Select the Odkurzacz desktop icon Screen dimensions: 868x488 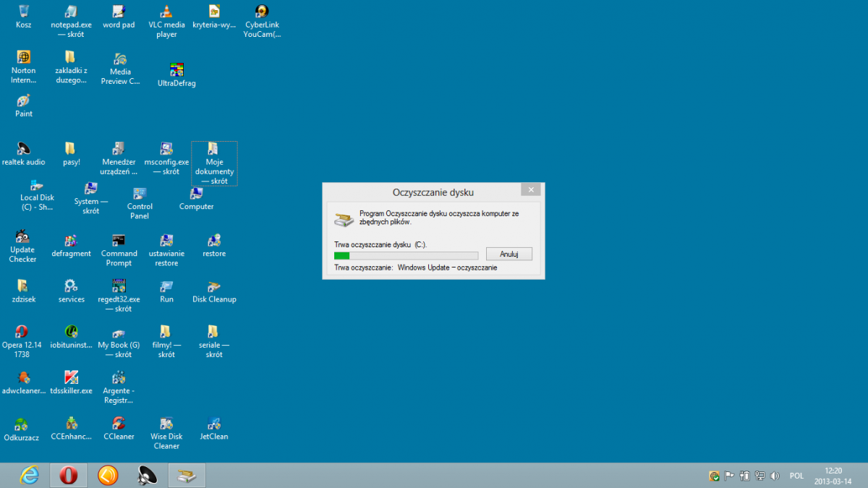coord(22,424)
